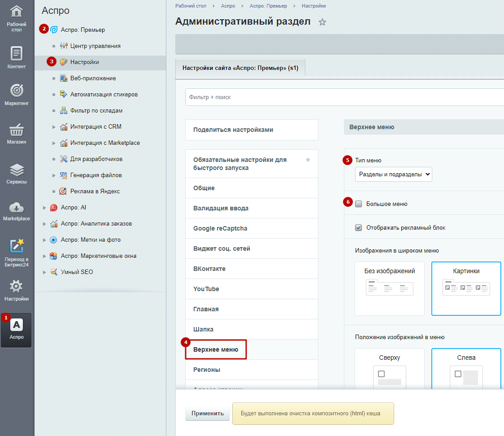504x436 pixels.
Task: Click the Веб-приложение icon
Action: (x=64, y=78)
